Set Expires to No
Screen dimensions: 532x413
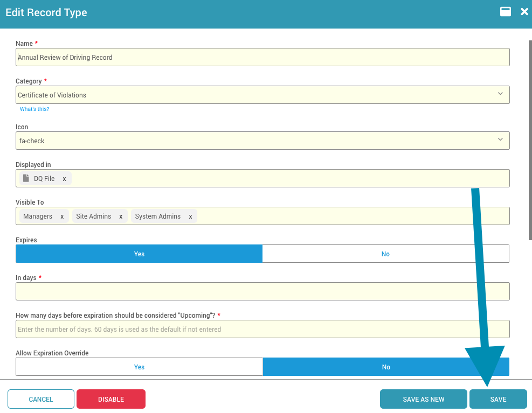[x=385, y=254]
